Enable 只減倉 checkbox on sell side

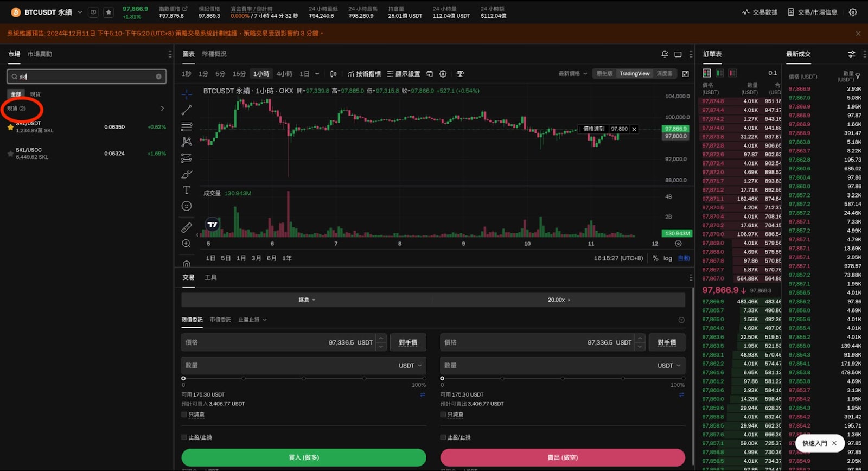(443, 415)
